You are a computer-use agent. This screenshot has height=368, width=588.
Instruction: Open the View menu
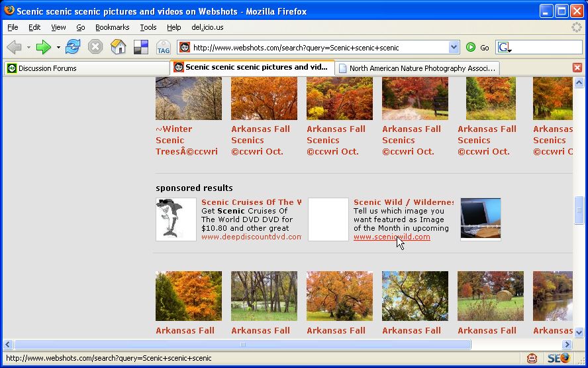click(58, 27)
